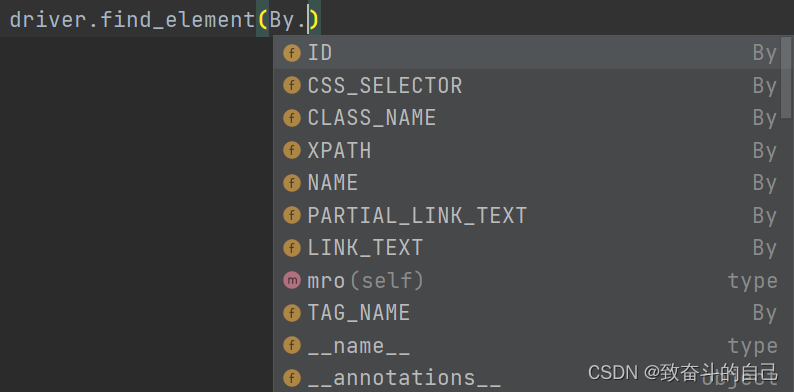The image size is (794, 392).
Task: Select the __name__ attribute suggestion
Action: (x=527, y=346)
